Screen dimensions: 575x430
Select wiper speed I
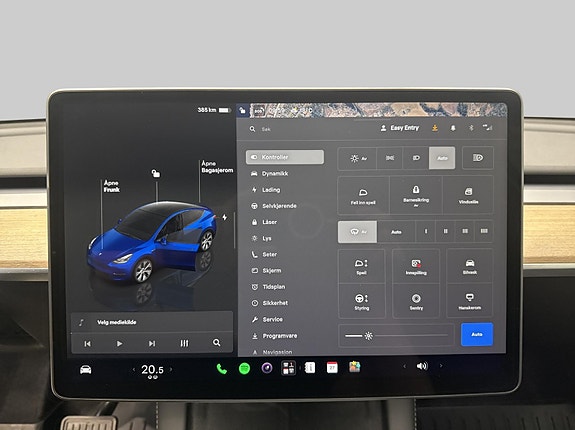(426, 231)
